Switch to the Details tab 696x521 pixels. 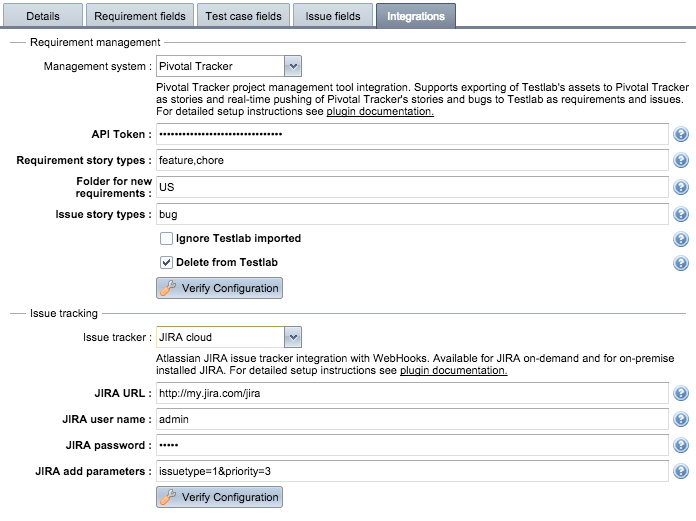tap(43, 16)
